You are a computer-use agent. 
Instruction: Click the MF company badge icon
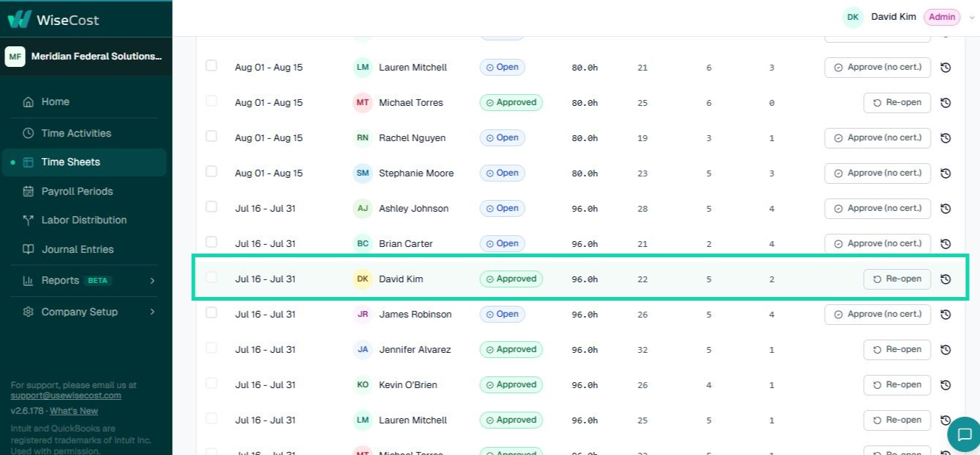tap(15, 57)
